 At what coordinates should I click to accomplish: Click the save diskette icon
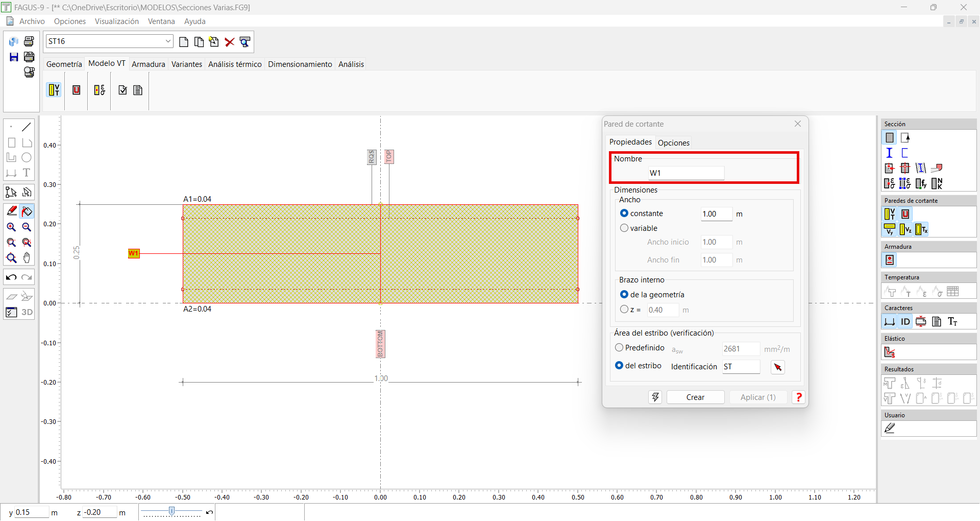point(14,57)
